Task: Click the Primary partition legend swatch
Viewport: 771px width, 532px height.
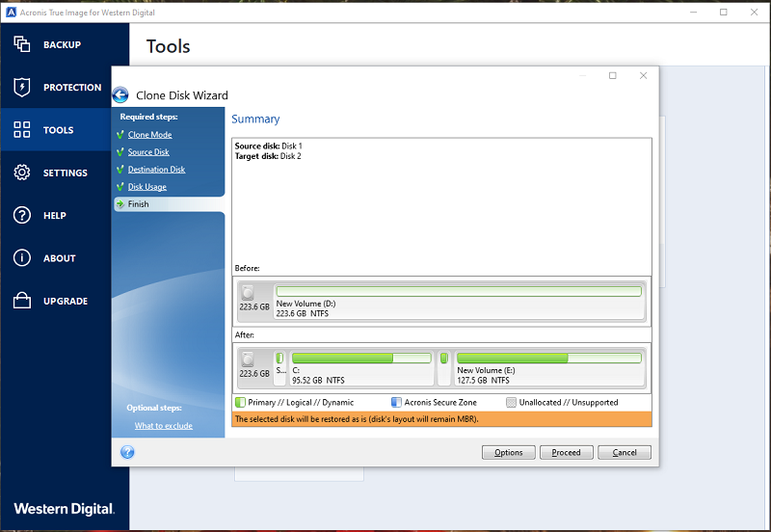Action: click(x=240, y=402)
